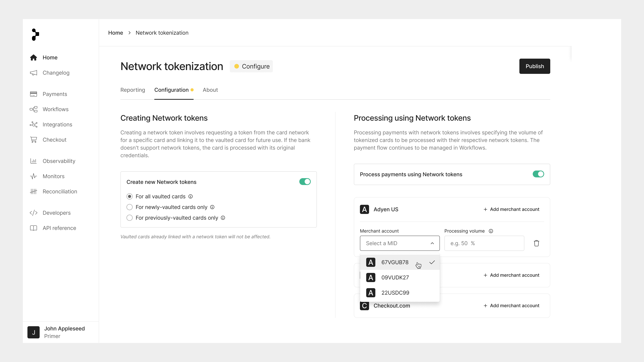Open the Checkout cart icon
Screen dimensions: 644x362
coord(34,140)
